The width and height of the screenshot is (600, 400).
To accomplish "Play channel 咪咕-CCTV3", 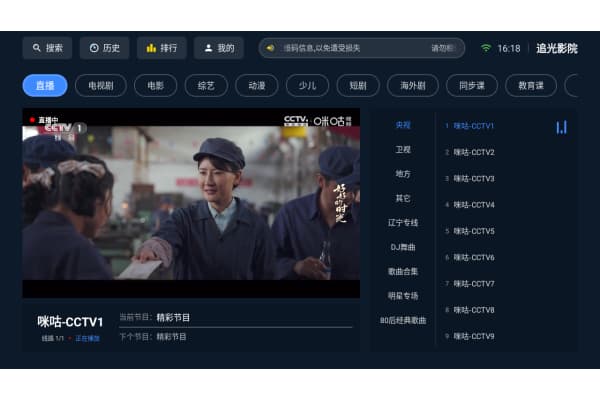I will pyautogui.click(x=505, y=178).
